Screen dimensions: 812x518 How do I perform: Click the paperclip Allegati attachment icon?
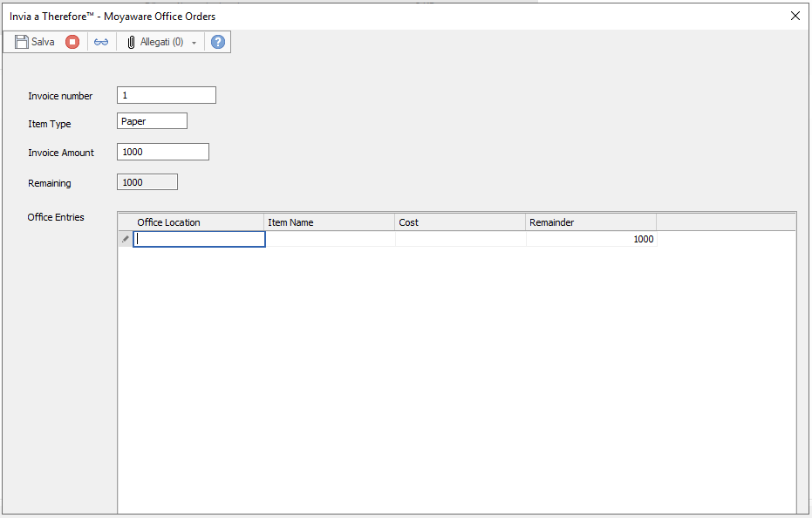[131, 41]
